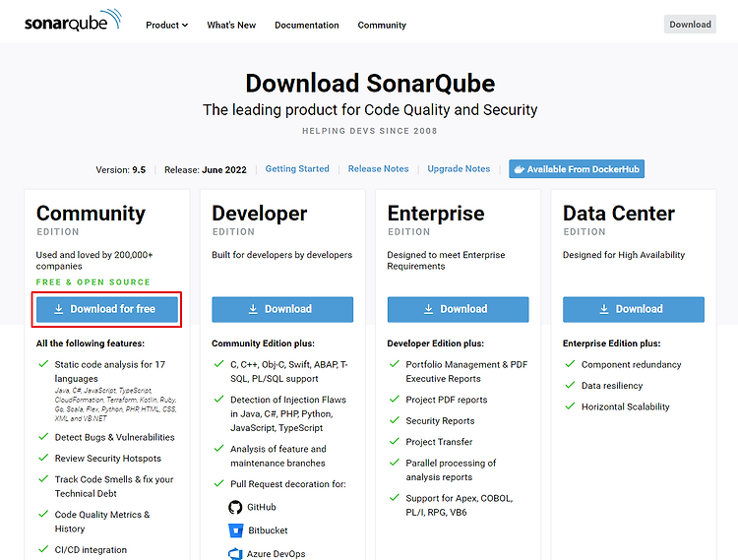Viewport: 738px width, 560px height.
Task: Click download arrow icon in Community button
Action: pos(58,309)
